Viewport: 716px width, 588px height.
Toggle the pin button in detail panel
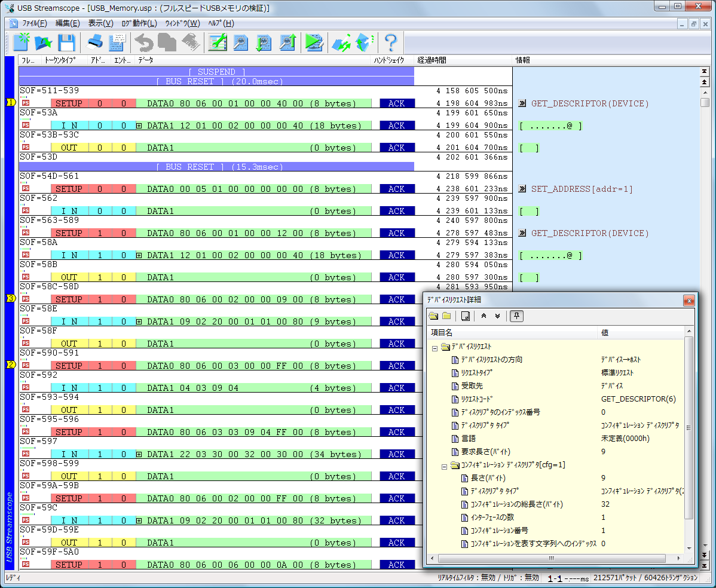(516, 316)
